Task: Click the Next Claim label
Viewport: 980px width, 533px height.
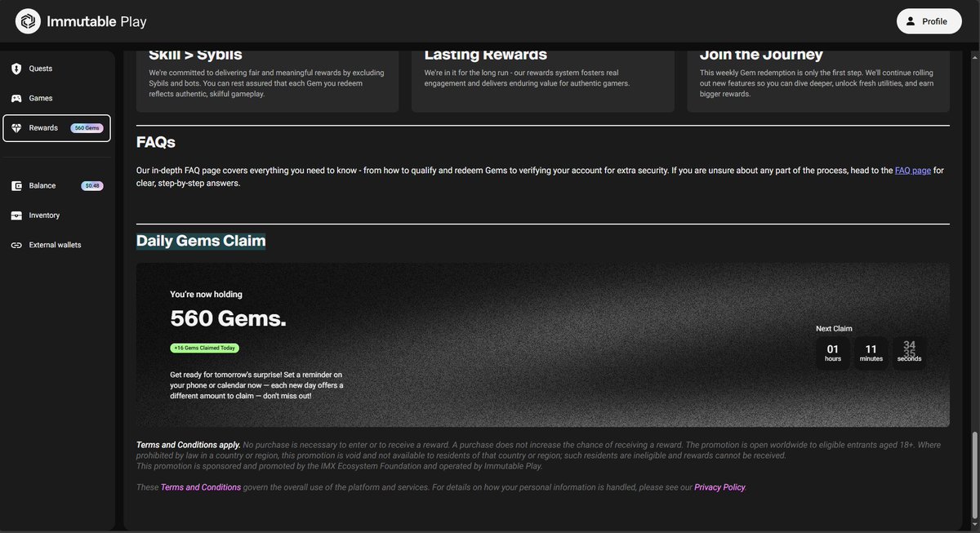Action: pyautogui.click(x=834, y=329)
